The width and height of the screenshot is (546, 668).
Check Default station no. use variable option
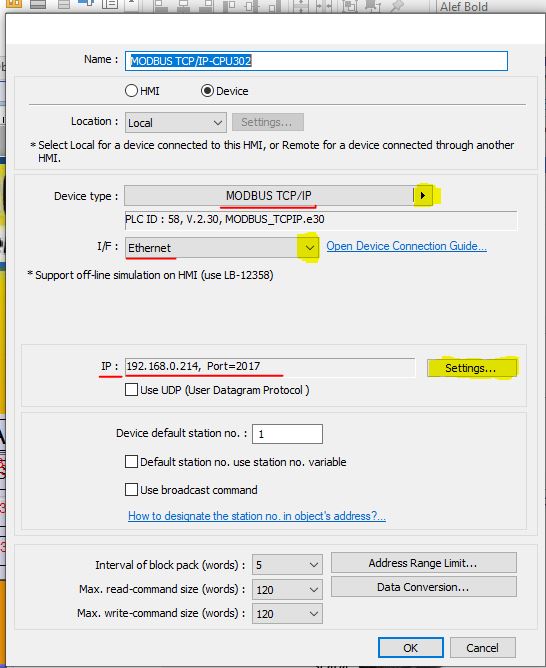click(131, 462)
